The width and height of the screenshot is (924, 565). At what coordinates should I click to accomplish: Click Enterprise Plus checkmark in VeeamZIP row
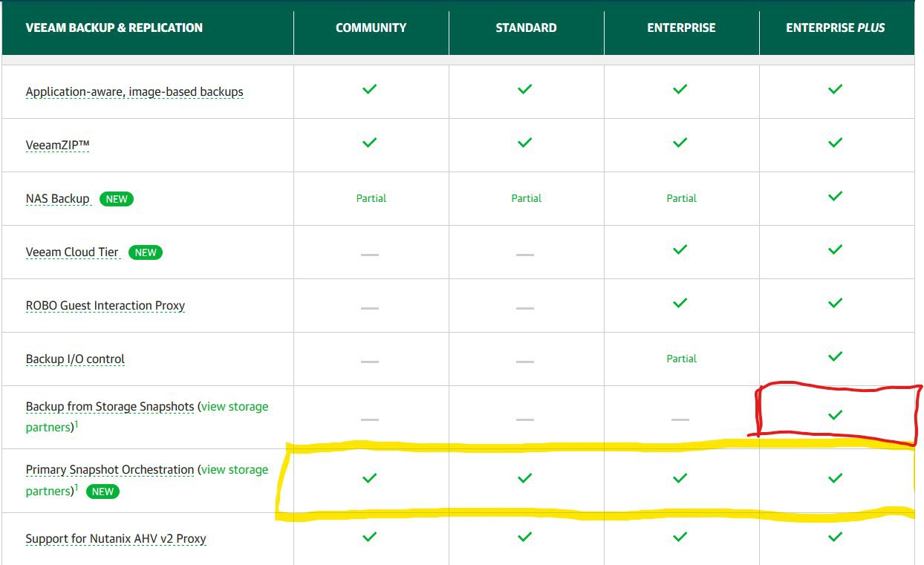coord(836,143)
